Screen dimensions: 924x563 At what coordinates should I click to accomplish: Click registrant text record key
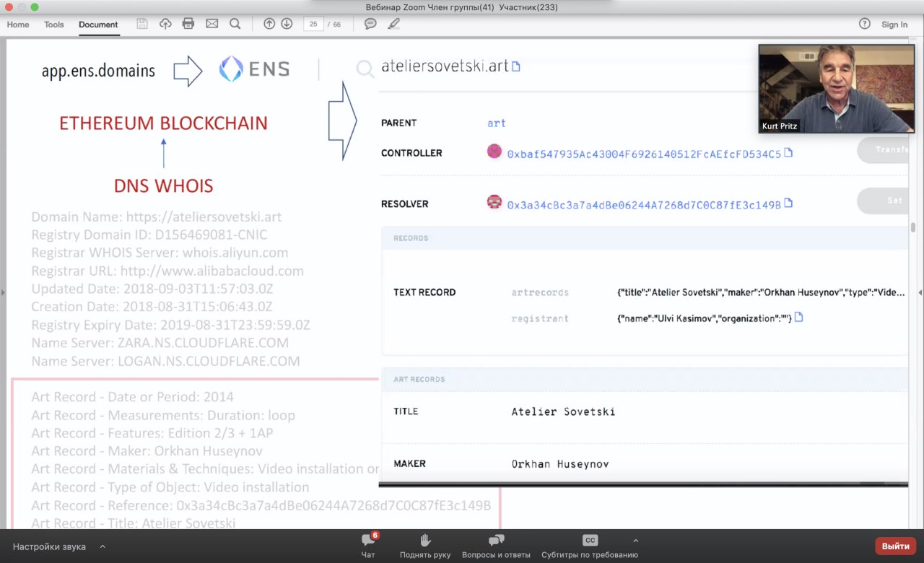540,318
